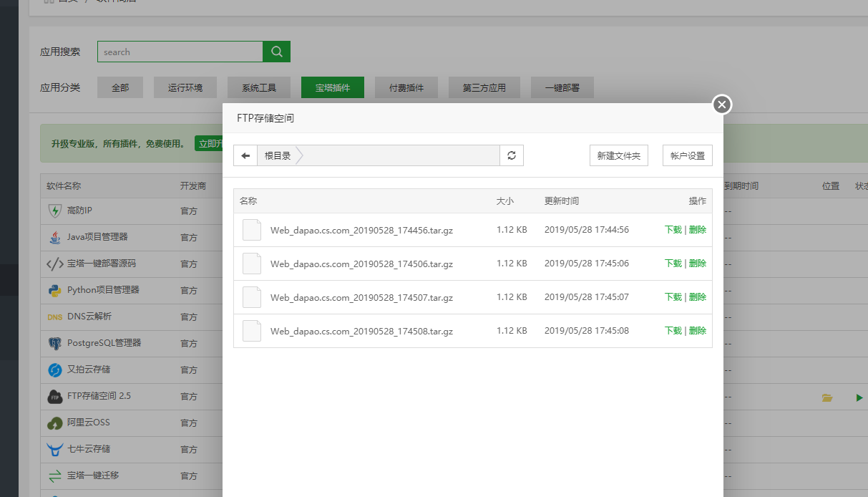The height and width of the screenshot is (497, 868).
Task: Download the 174508.tar.gz backup
Action: click(x=673, y=331)
